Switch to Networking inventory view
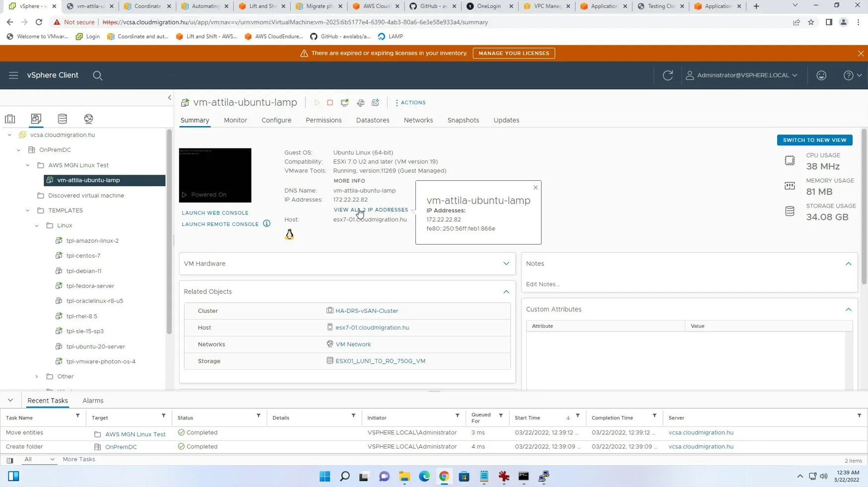This screenshot has height=487, width=868. point(88,119)
